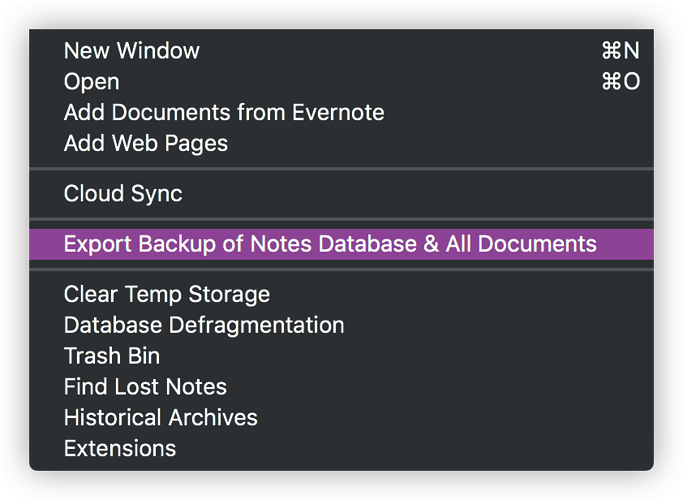
Task: Open the Trash Bin
Action: pyautogui.click(x=342, y=356)
